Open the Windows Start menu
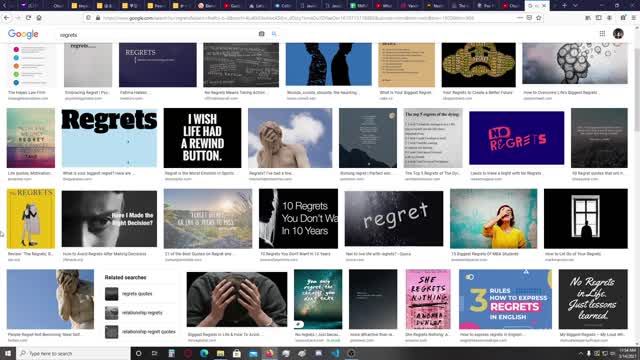The image size is (640, 360). 8,353
